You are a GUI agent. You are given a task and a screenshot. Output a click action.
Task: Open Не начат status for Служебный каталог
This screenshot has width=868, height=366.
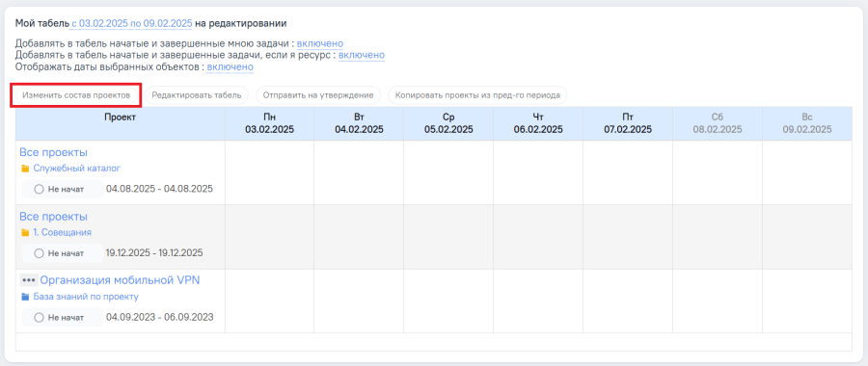point(62,189)
